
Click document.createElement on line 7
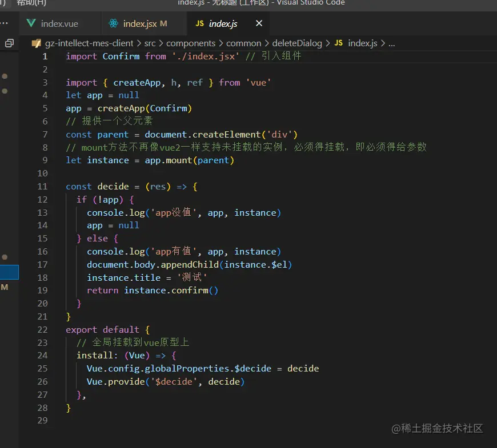coord(203,135)
